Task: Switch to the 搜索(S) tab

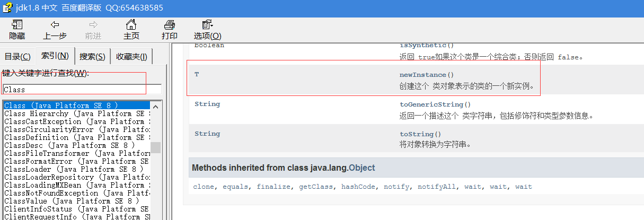Action: [x=92, y=57]
